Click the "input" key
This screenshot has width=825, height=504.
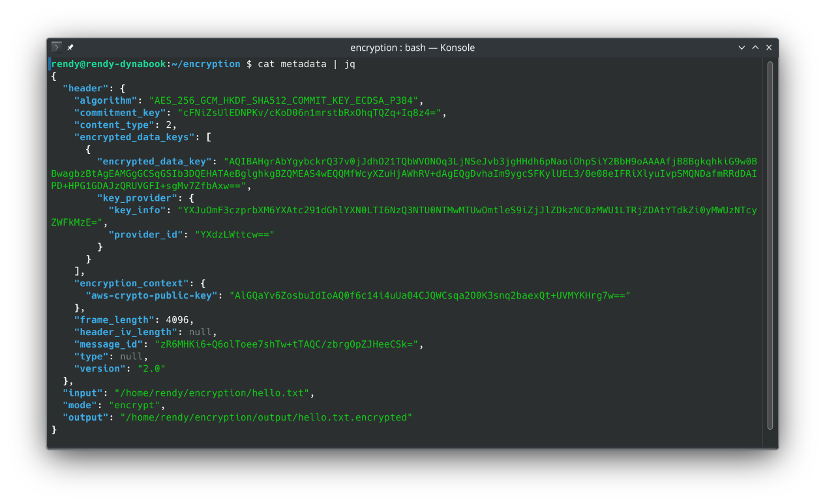tap(83, 393)
